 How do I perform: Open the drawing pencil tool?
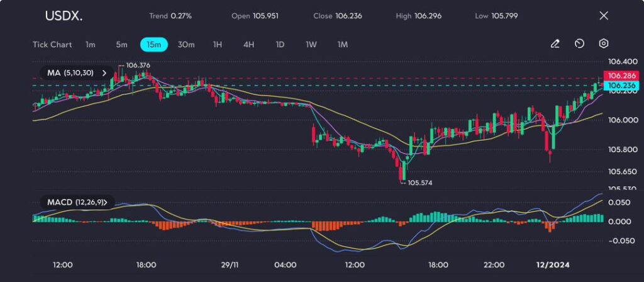pos(555,44)
